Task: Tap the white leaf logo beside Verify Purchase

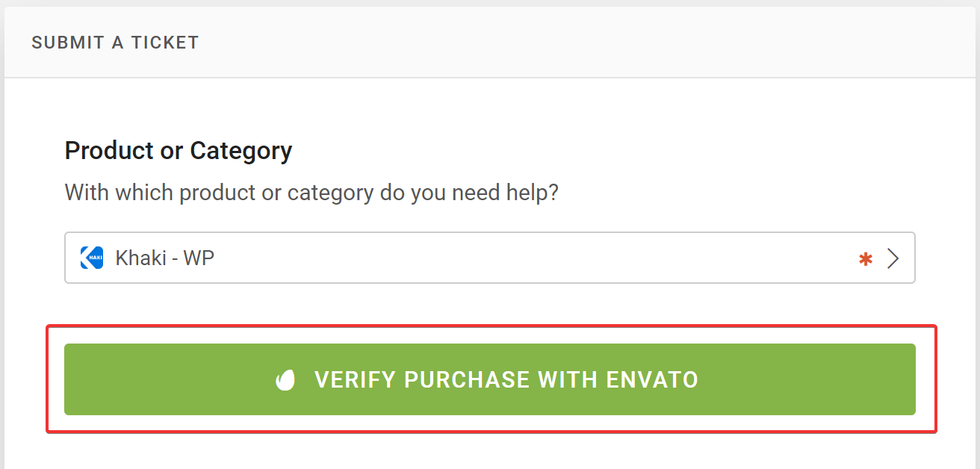Action: tap(285, 380)
